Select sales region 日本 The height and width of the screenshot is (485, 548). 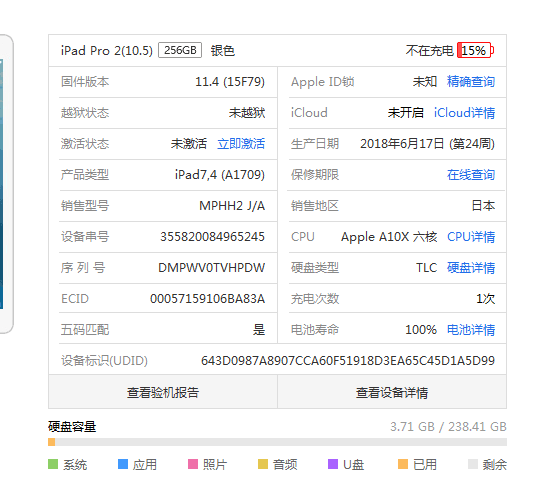pyautogui.click(x=483, y=206)
